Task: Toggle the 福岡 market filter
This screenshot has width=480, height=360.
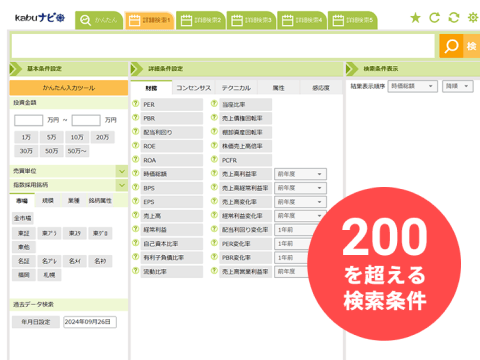Action: coord(24,275)
